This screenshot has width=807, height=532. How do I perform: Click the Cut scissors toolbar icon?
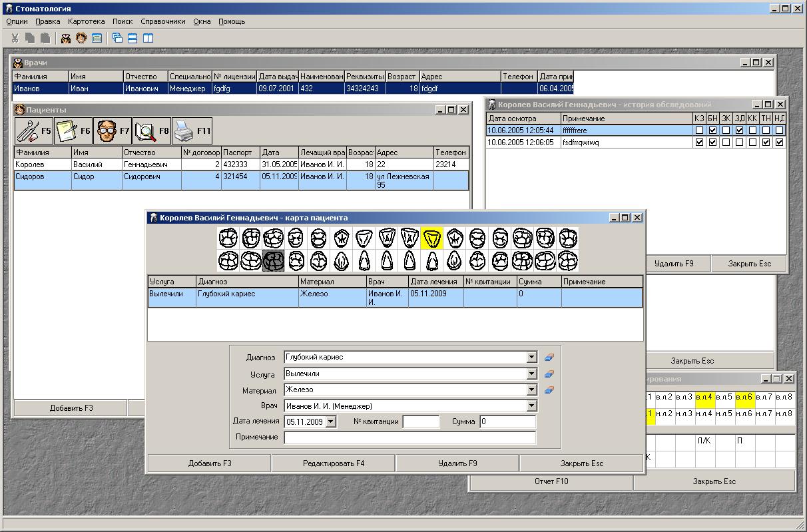[15, 38]
